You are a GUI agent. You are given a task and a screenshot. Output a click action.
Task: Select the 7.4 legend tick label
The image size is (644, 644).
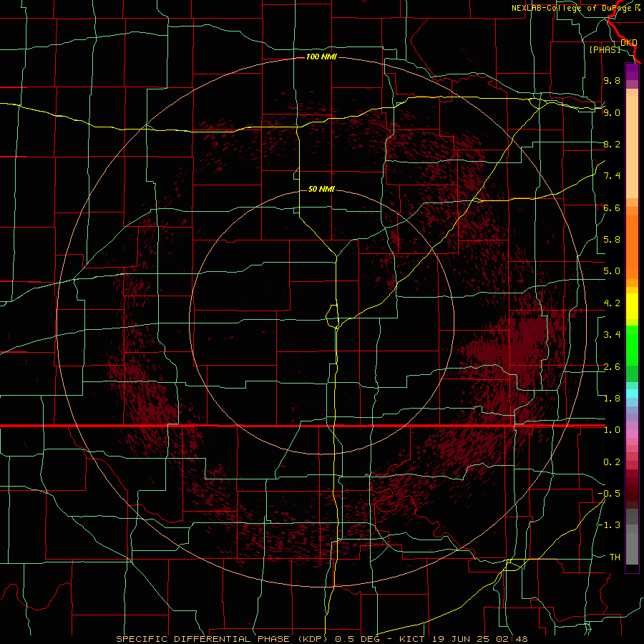pyautogui.click(x=612, y=176)
